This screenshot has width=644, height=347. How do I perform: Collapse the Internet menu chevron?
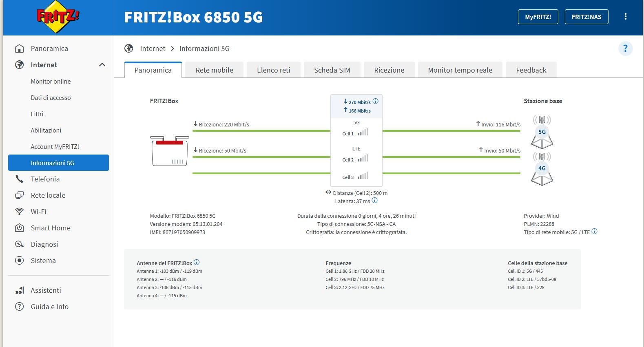102,65
